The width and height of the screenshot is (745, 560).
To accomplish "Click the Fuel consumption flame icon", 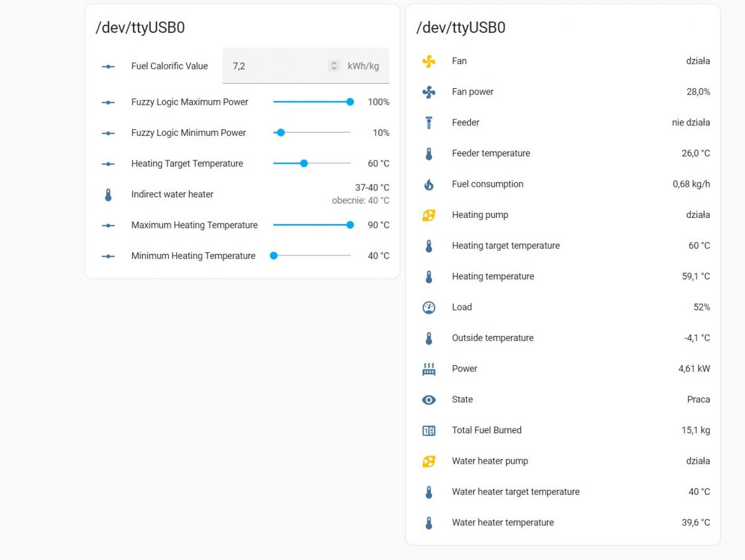I will click(x=428, y=184).
